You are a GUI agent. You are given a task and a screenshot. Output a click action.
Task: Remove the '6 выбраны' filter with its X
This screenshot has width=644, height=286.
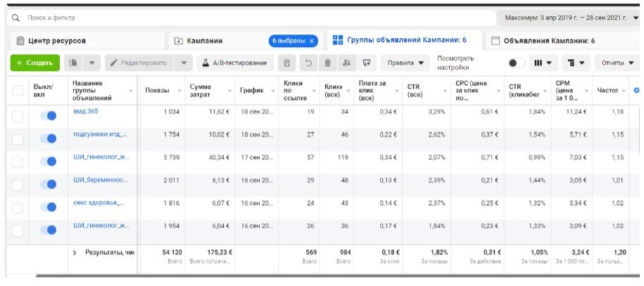tap(311, 41)
